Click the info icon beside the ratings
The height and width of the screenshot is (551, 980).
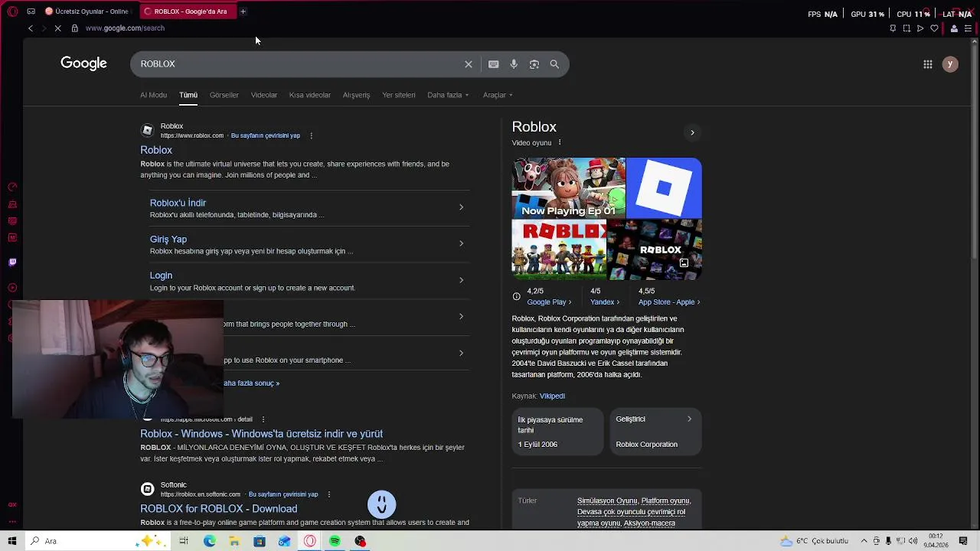click(x=517, y=296)
